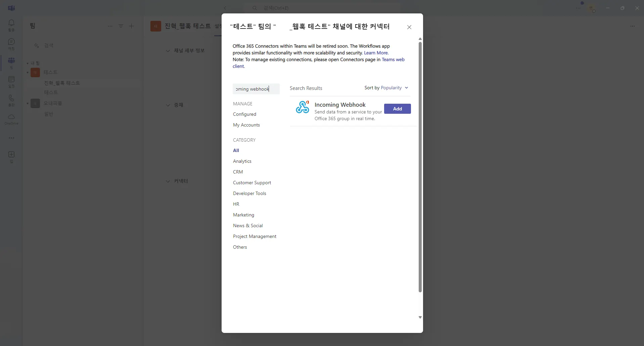Open the 진혁_웹훅 테스트 channel in the tree
Image resolution: width=644 pixels, height=346 pixels.
(x=62, y=83)
